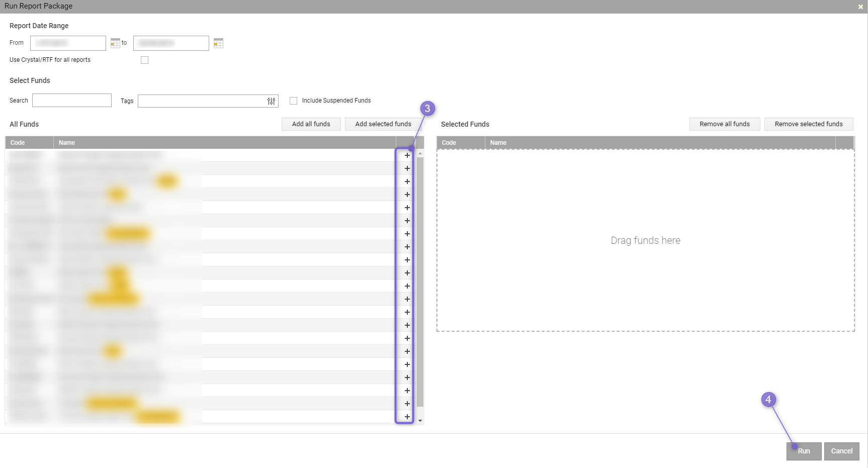Click the All Funds list scrollbar thumb

420,282
